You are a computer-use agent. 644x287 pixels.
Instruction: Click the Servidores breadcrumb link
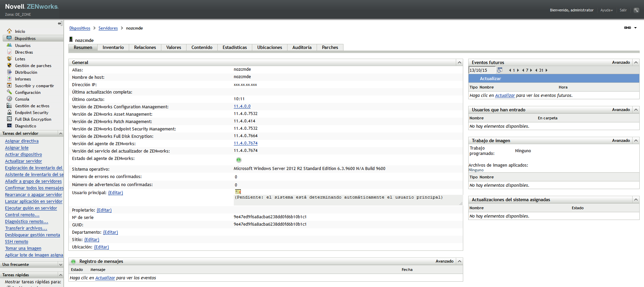pyautogui.click(x=108, y=28)
